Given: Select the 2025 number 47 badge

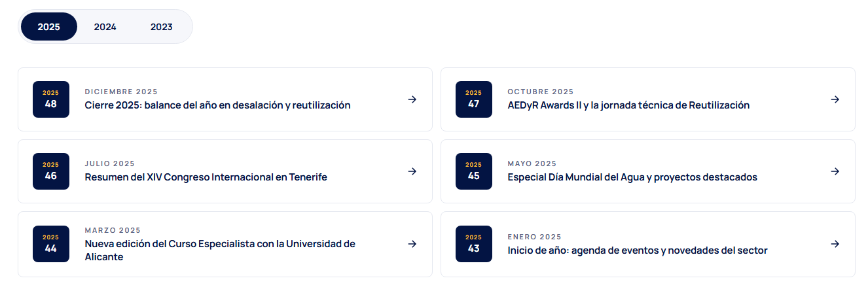Looking at the screenshot, I should pos(474,99).
